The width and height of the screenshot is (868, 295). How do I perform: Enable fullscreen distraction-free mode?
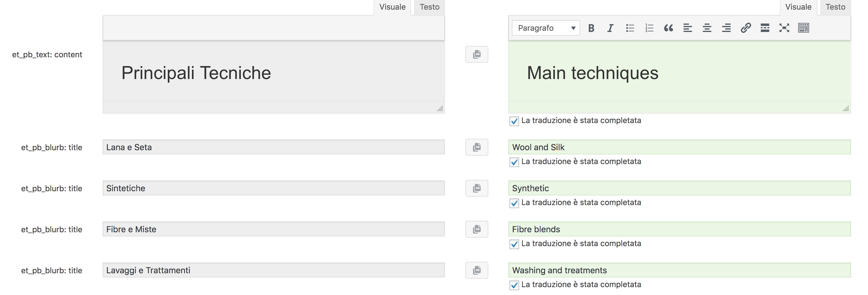pyautogui.click(x=784, y=28)
